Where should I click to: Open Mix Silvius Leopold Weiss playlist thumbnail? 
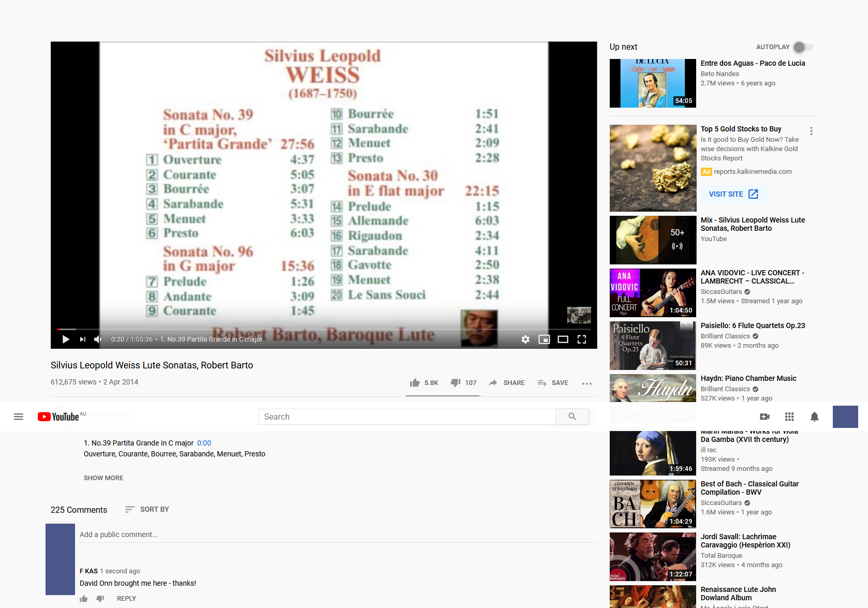click(x=653, y=240)
